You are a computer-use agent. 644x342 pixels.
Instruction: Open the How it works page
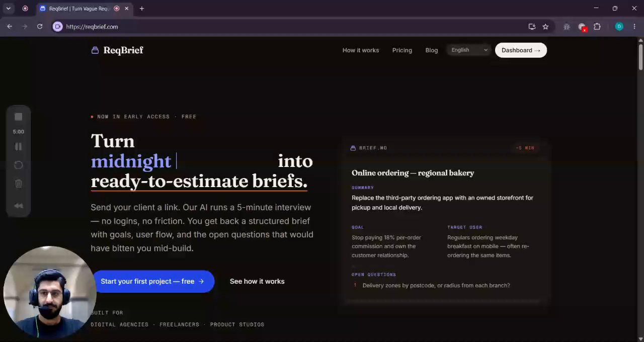(x=361, y=50)
